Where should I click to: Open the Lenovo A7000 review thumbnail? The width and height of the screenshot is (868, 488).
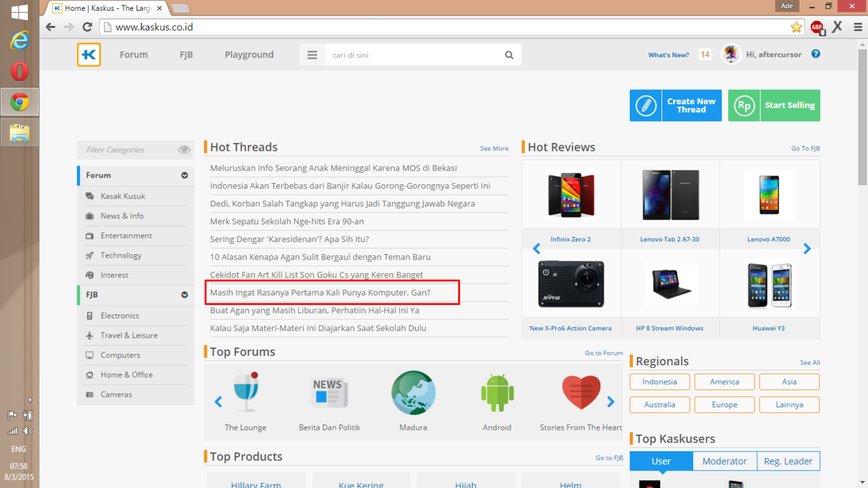click(768, 195)
